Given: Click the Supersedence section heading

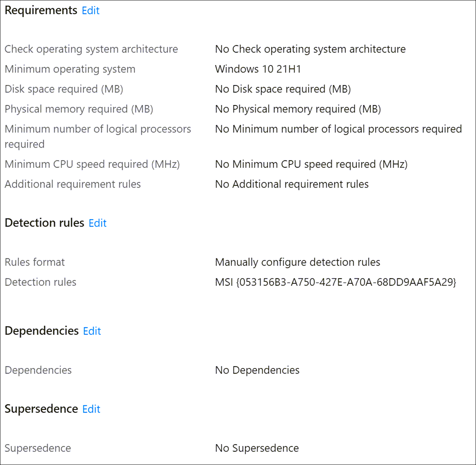Looking at the screenshot, I should (x=41, y=409).
